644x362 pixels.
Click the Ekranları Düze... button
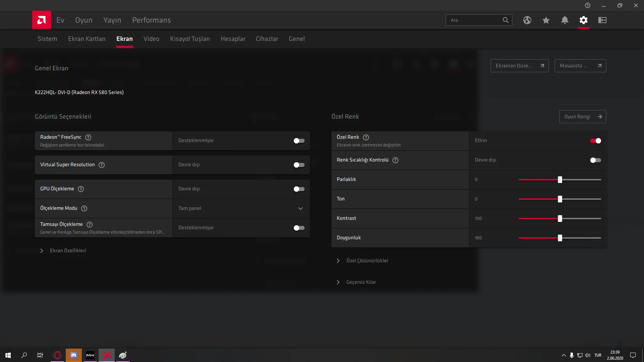[519, 66]
